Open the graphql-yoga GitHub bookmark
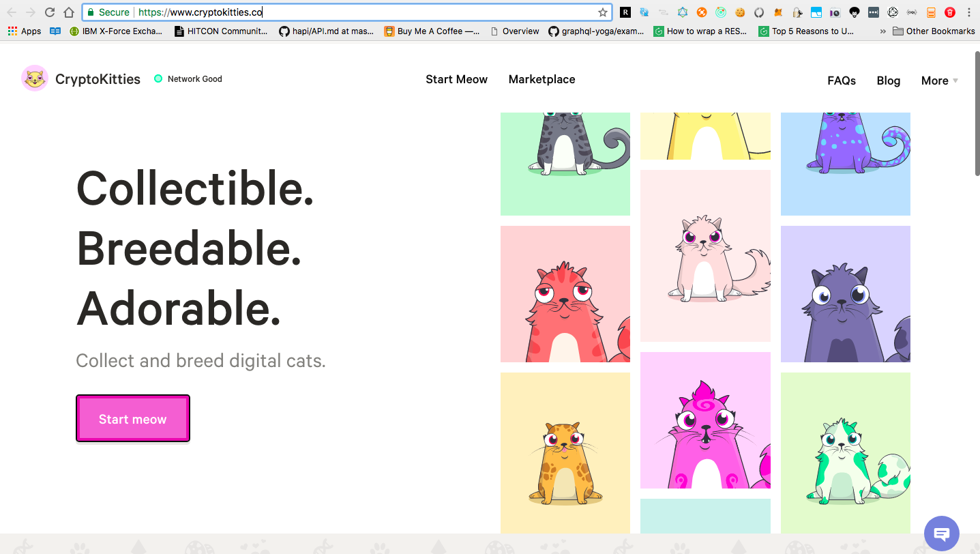Screen dimensions: 980x554 [597, 31]
